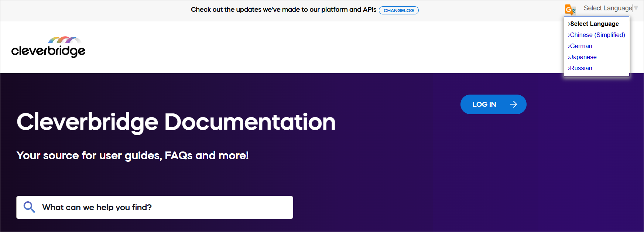Click the platform and APIs announcement text
644x232 pixels.
(283, 10)
